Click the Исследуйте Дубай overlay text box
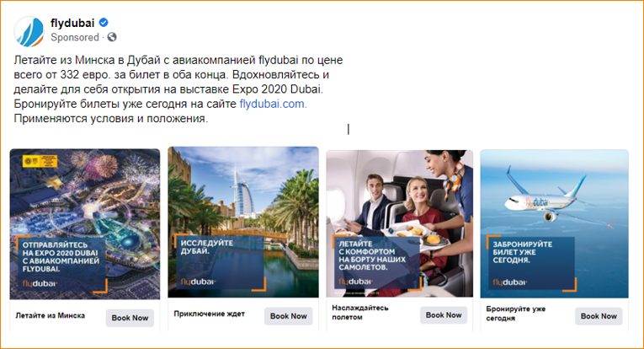The height and width of the screenshot is (349, 644). (x=221, y=263)
